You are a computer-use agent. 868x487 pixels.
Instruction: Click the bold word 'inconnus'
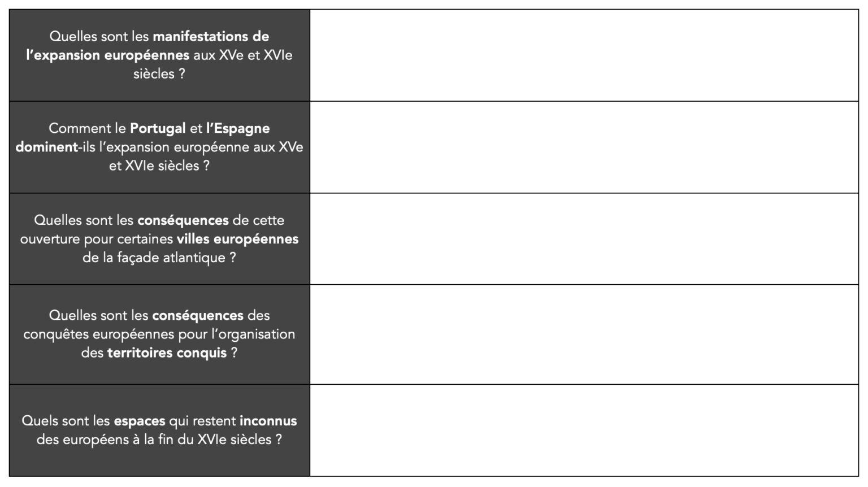[268, 421]
